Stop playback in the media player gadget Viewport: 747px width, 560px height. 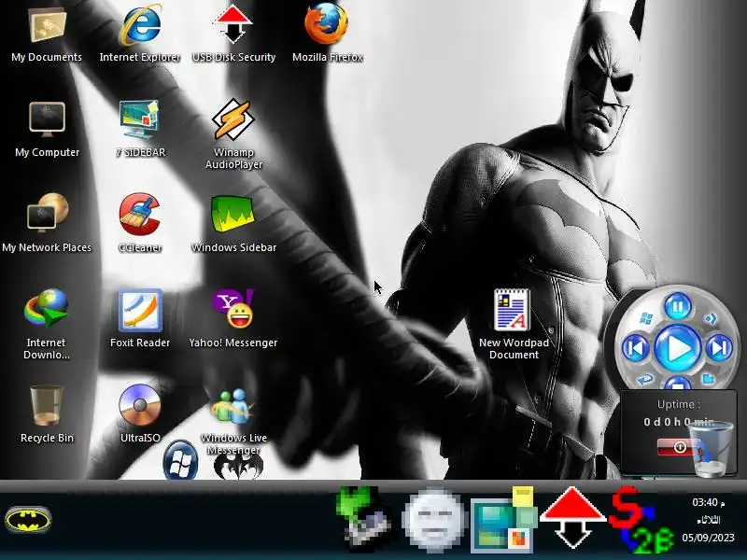[678, 383]
